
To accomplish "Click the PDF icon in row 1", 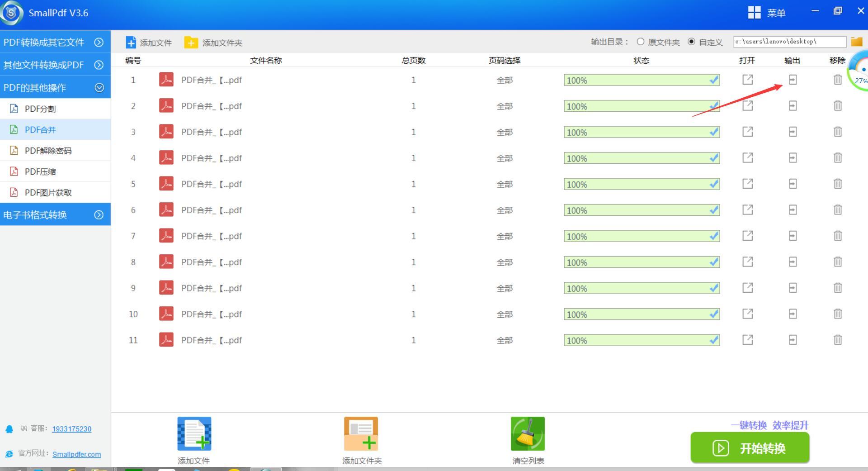I will 166,80.
